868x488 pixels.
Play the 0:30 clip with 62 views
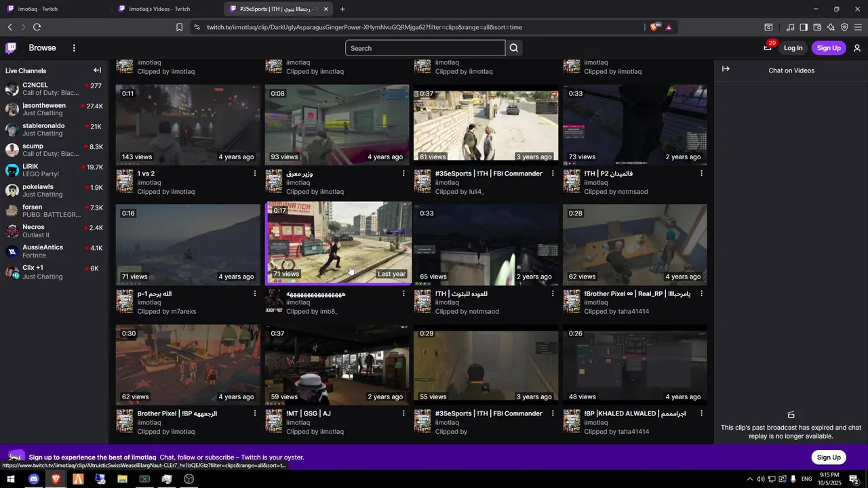point(188,365)
